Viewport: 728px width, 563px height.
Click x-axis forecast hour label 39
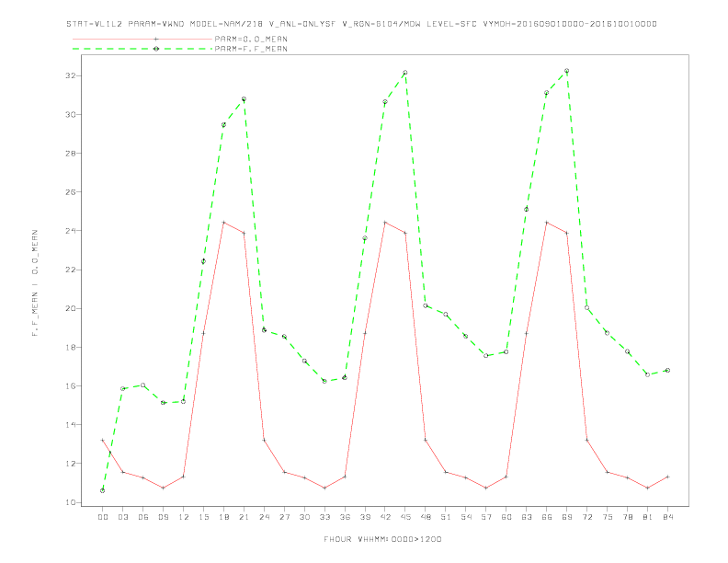(365, 517)
